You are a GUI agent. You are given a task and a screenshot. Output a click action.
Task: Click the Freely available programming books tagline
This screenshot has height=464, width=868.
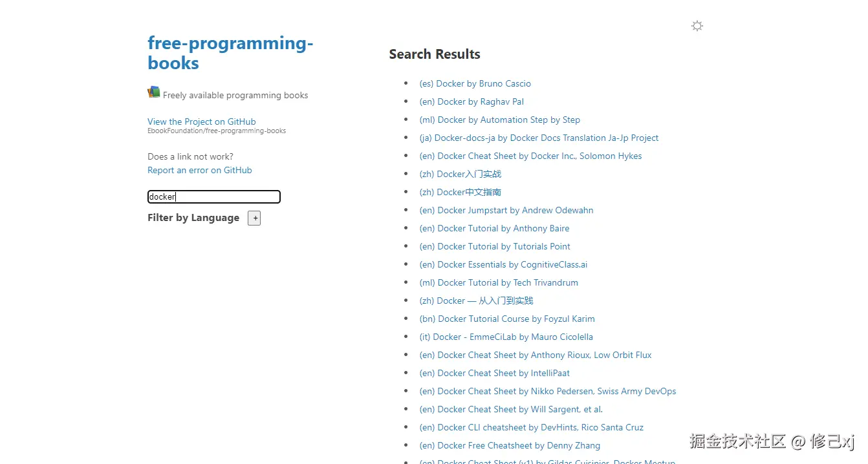(x=235, y=95)
